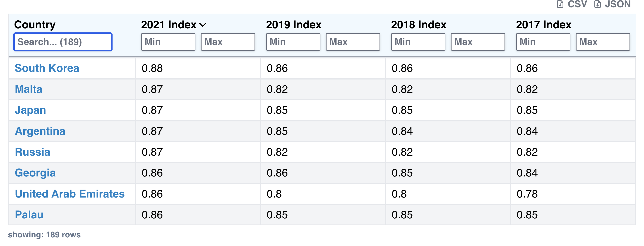
Task: Sort by 2019 Index column header
Action: (x=293, y=25)
